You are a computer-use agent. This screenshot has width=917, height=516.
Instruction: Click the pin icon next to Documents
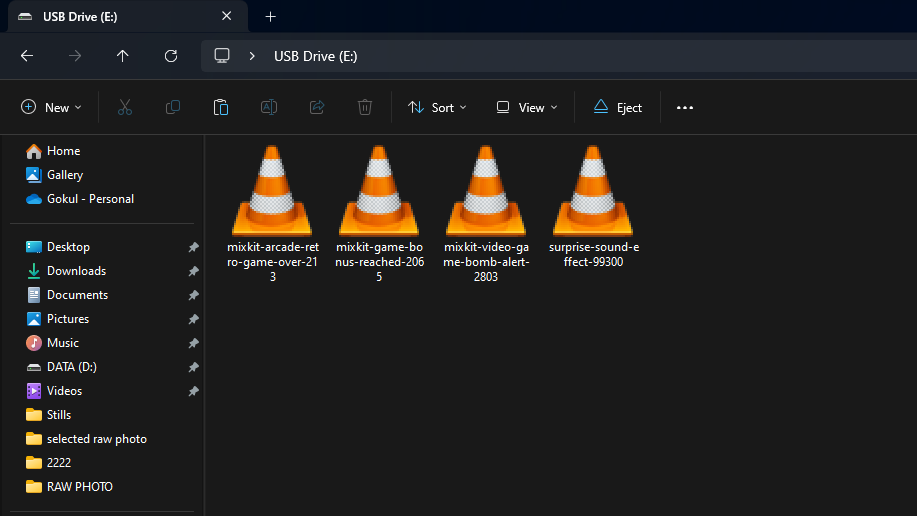click(193, 295)
